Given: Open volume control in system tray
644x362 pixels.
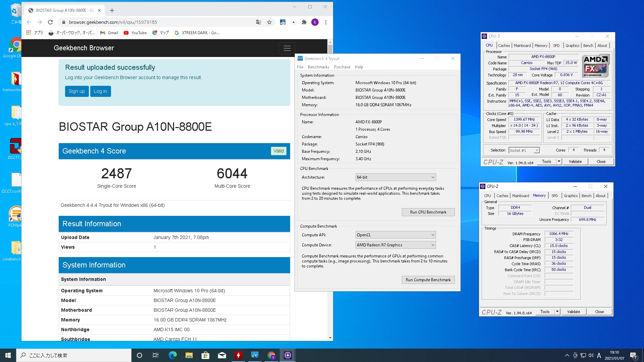Looking at the screenshot, I should (591, 355).
